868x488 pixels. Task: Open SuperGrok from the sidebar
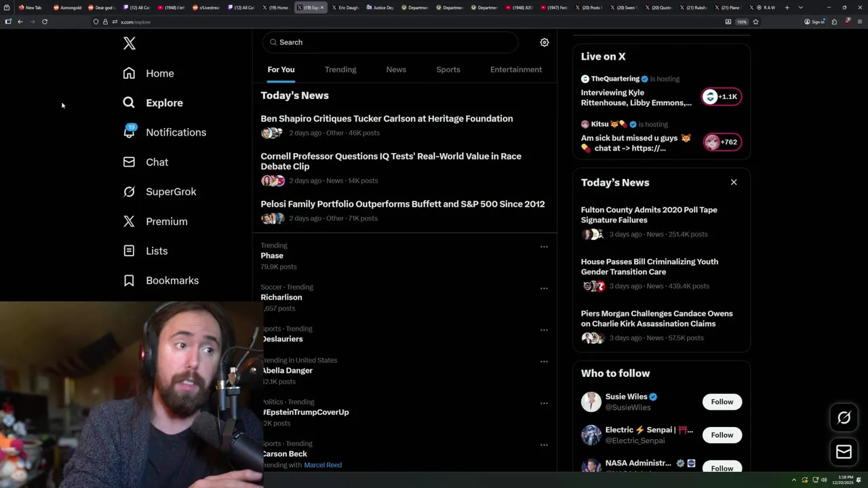tap(159, 192)
